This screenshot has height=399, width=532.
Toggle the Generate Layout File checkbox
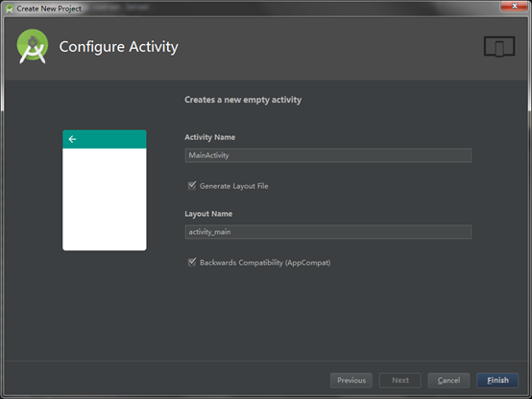[x=192, y=185]
